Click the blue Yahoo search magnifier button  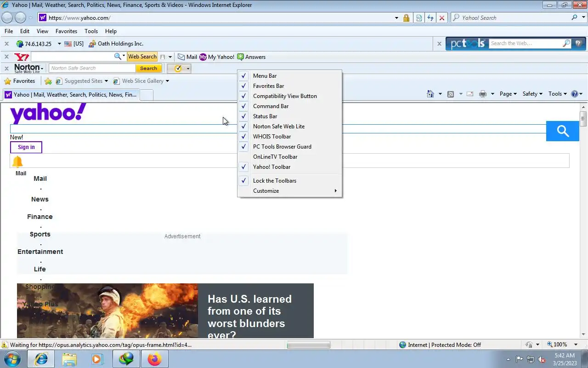point(563,131)
